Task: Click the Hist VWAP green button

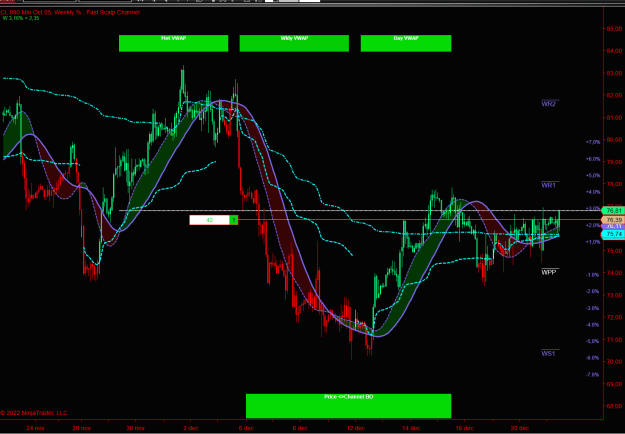Action: [173, 43]
